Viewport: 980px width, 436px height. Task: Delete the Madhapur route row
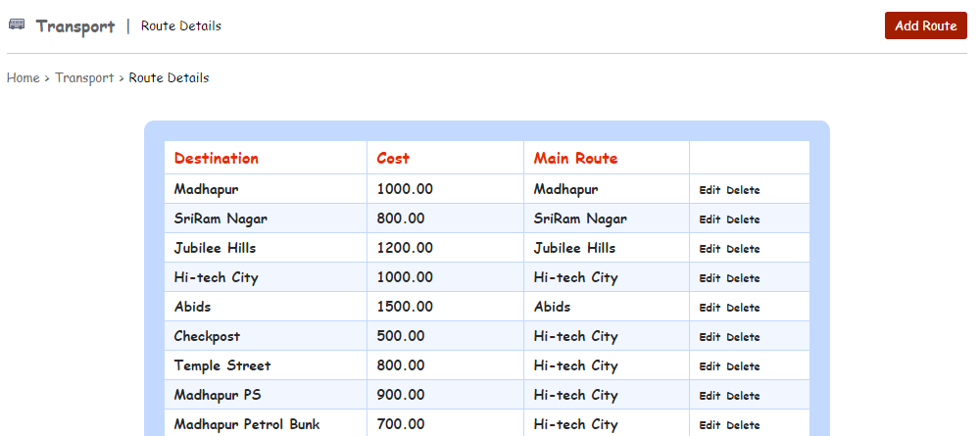point(743,190)
